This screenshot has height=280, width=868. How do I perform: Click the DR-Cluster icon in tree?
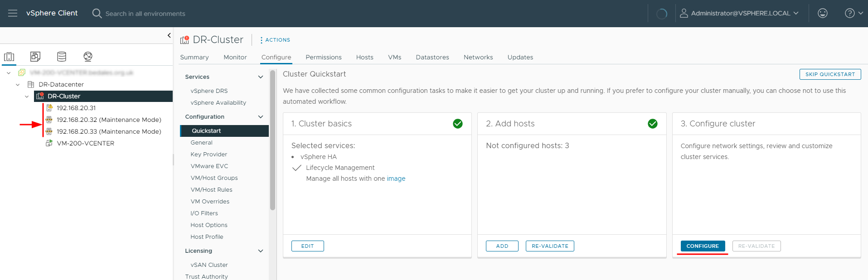(x=40, y=96)
